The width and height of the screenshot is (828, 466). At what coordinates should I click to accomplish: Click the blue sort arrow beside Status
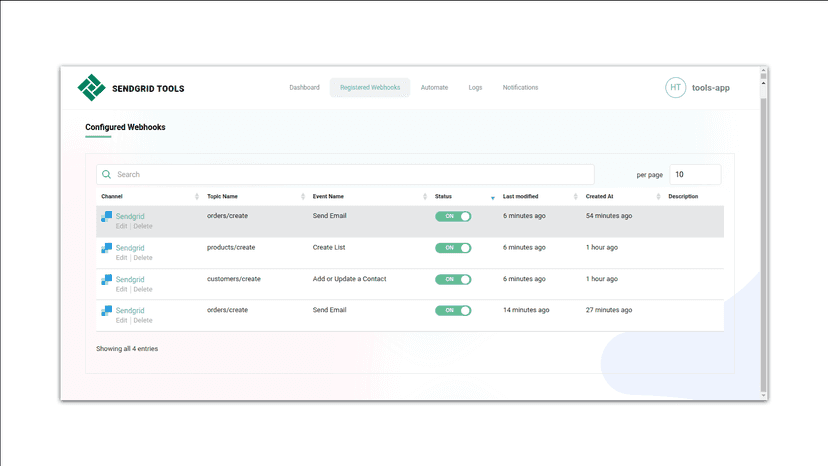click(x=493, y=198)
